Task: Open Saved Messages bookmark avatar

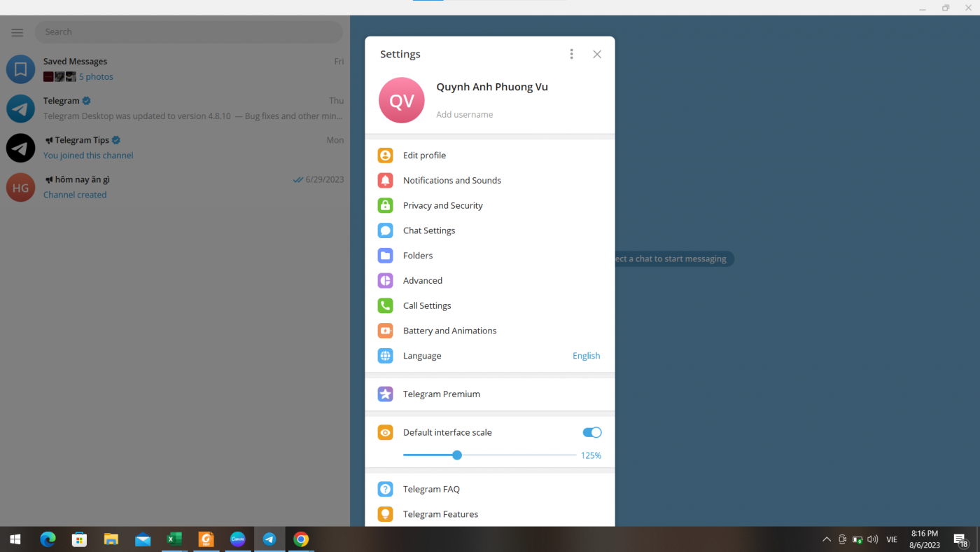Action: click(x=20, y=69)
